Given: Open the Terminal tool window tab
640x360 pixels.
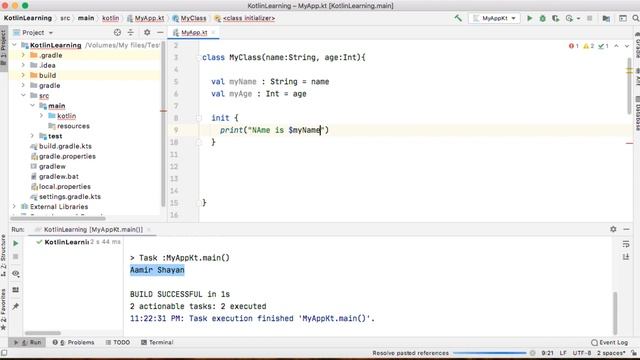Looking at the screenshot, I should 157,342.
